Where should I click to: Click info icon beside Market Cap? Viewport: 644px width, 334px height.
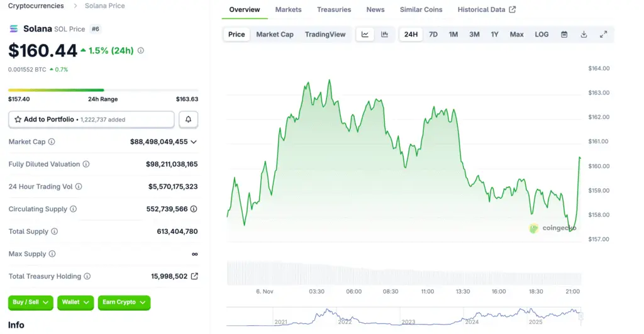click(52, 142)
